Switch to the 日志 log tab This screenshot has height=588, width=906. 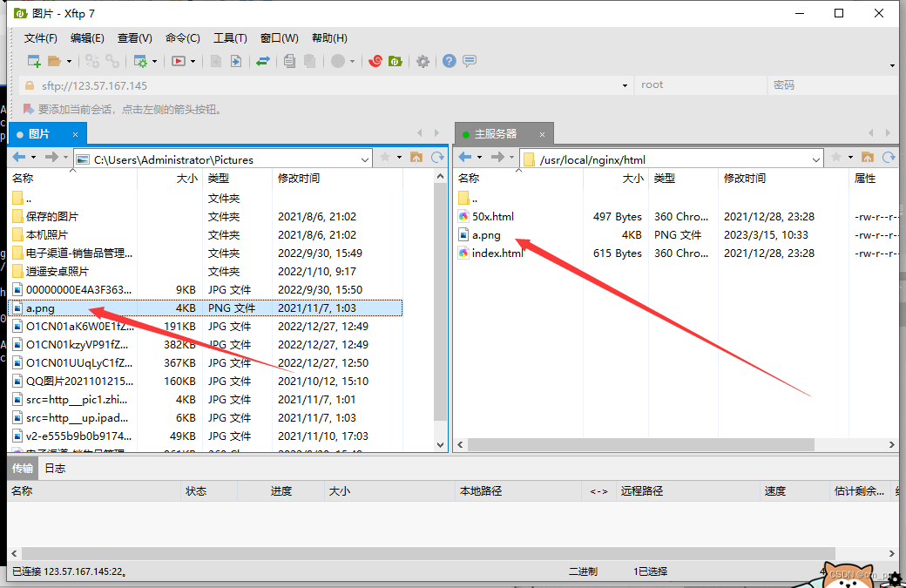[x=55, y=469]
